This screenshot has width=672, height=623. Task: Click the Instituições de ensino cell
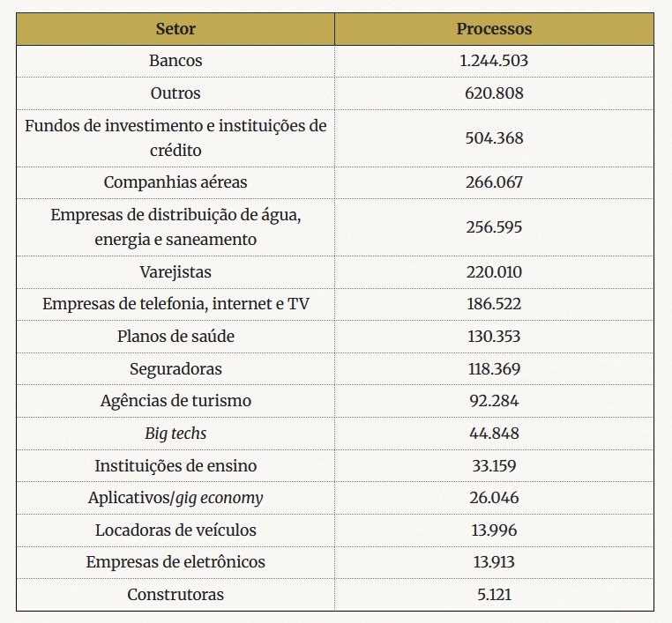(175, 465)
